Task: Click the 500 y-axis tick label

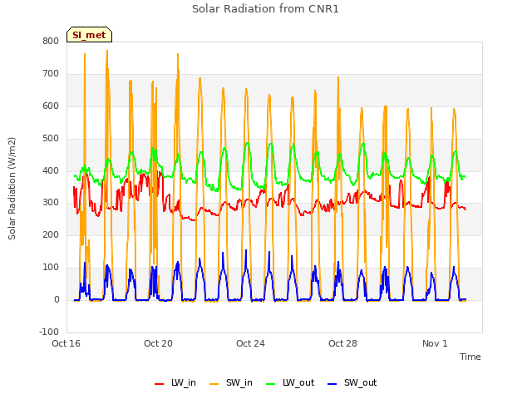Action: pos(51,139)
